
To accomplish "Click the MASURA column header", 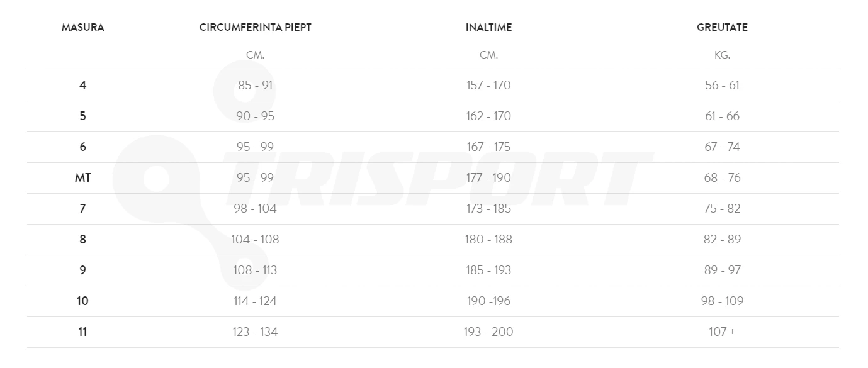I will pos(83,28).
